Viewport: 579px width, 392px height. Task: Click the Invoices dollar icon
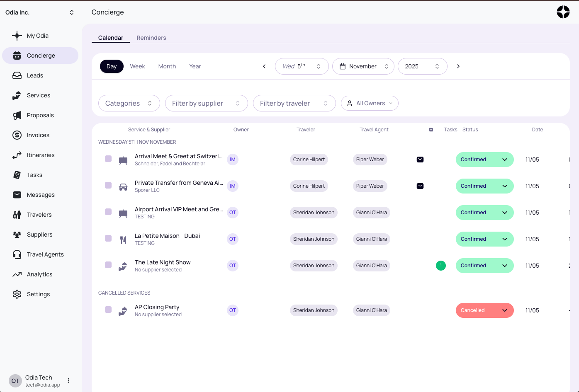(17, 135)
